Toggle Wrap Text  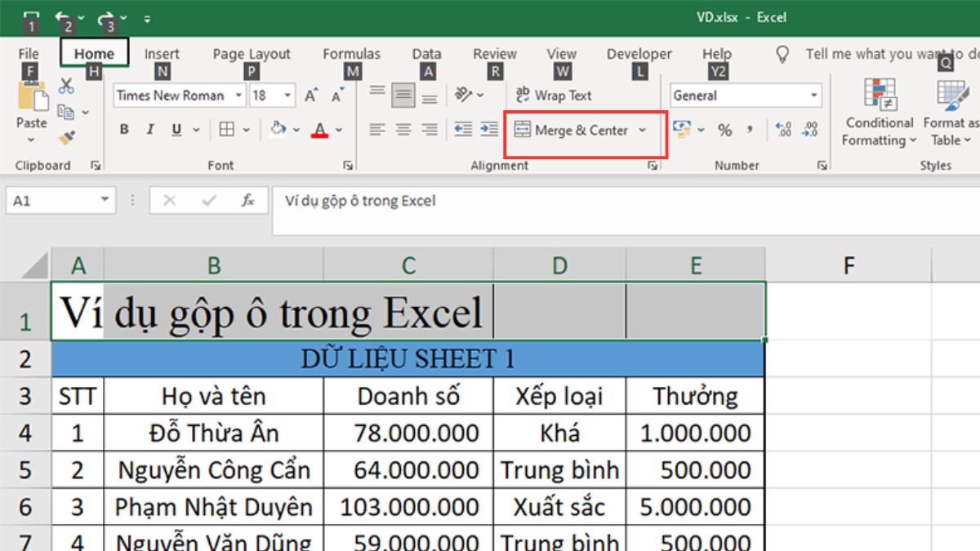point(554,96)
